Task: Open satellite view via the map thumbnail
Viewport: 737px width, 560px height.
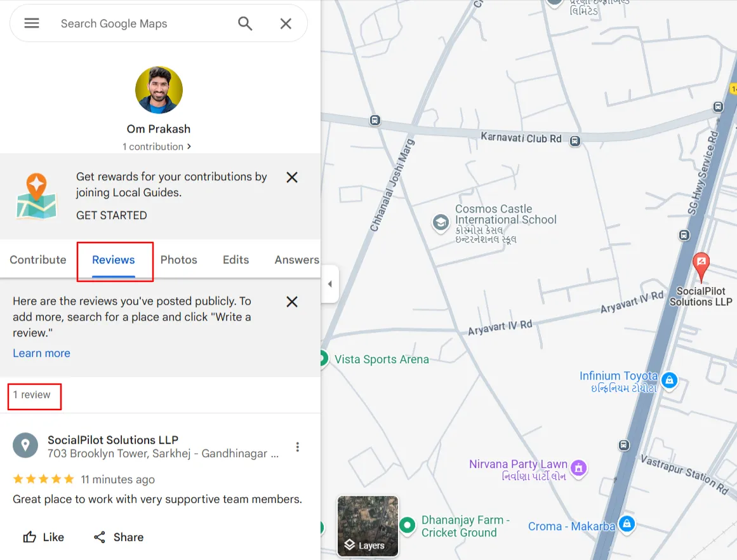Action: (368, 526)
